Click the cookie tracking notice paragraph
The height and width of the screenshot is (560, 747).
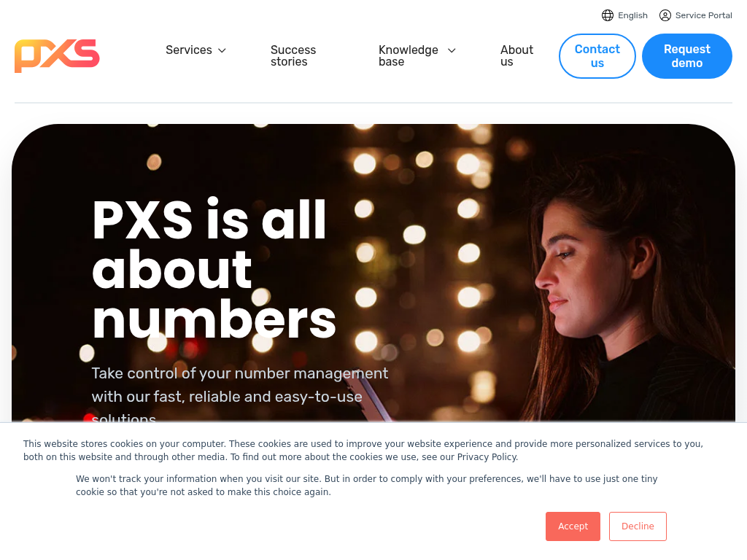[366, 485]
